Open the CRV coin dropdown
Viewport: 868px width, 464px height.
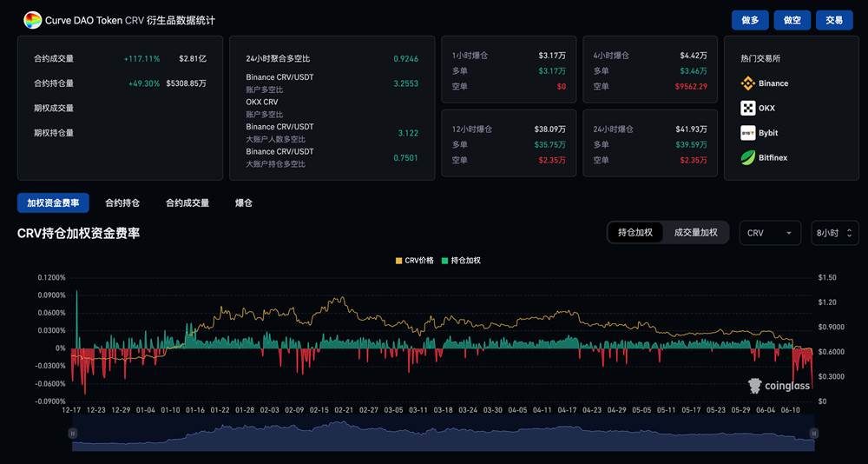770,233
